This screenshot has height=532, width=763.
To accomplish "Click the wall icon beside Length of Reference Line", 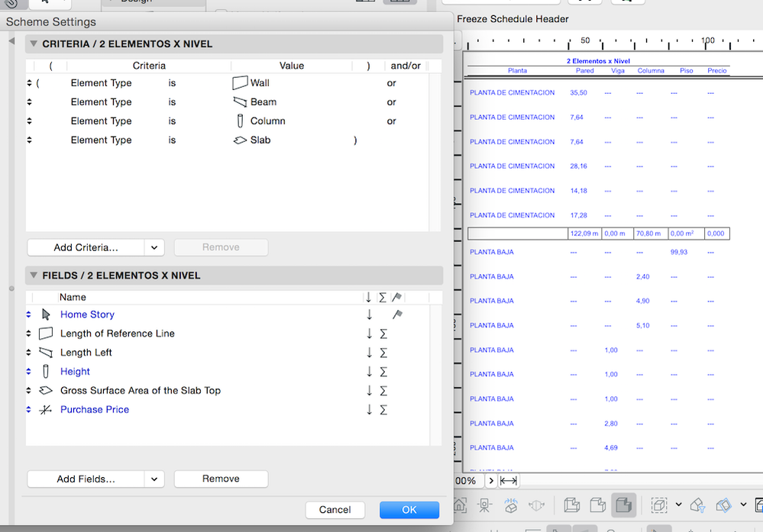I will (x=46, y=334).
